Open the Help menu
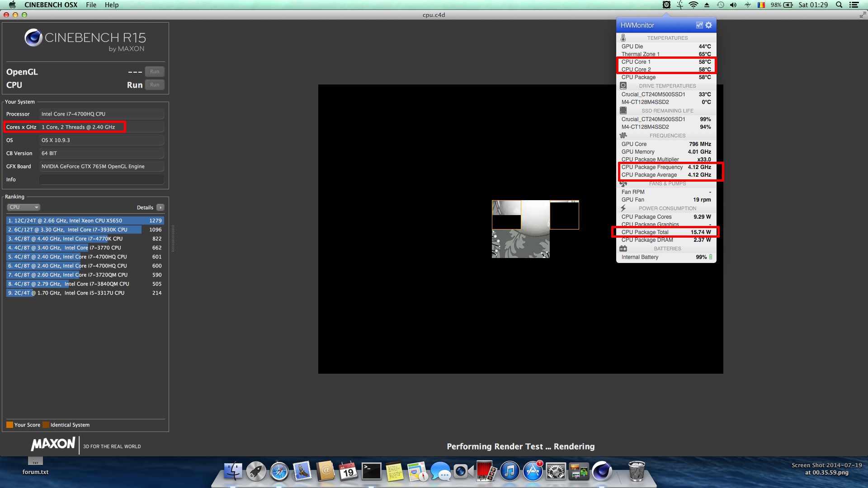The width and height of the screenshot is (868, 488). click(112, 5)
